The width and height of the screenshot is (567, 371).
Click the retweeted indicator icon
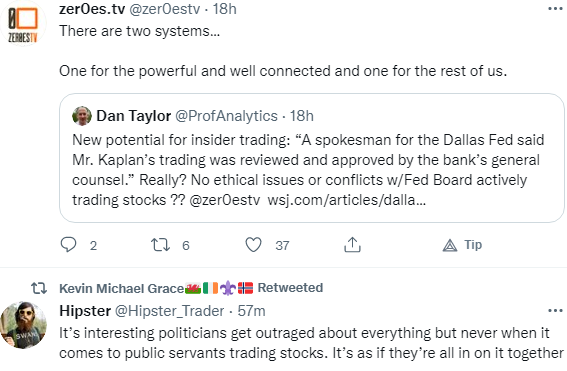(39, 288)
